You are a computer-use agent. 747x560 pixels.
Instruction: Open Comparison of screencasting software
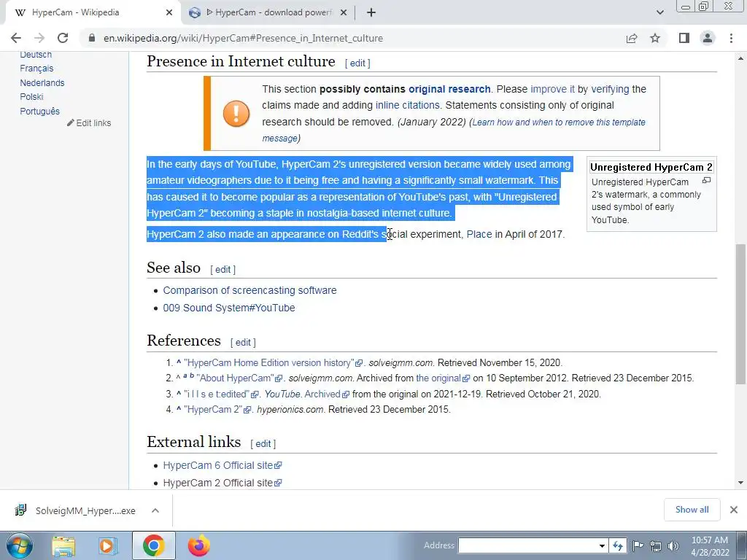pos(249,290)
